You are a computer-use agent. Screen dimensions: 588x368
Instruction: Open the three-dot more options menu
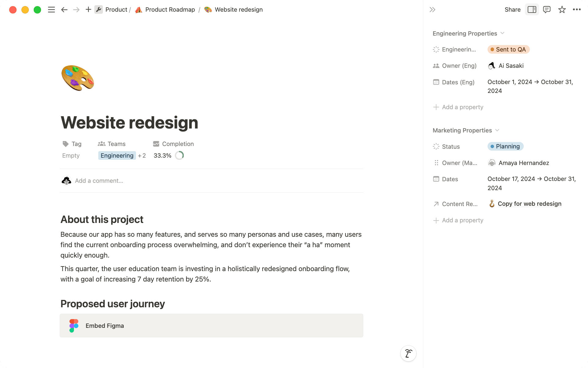click(577, 10)
